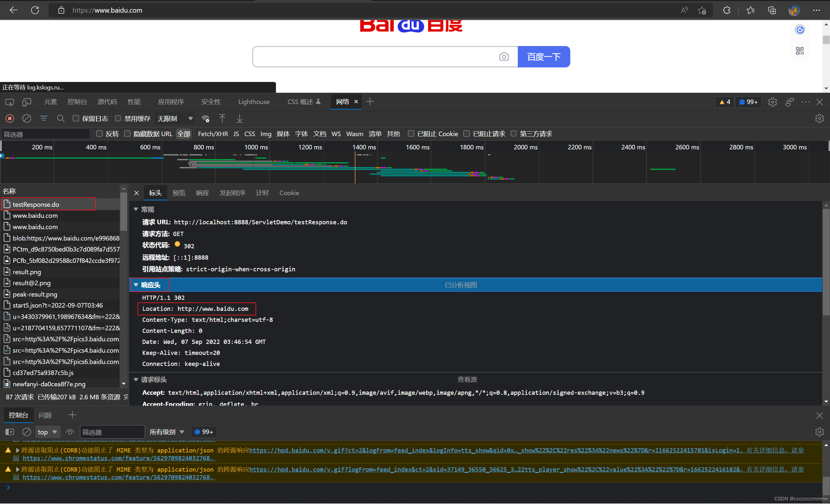Switch to the 元素 DevTools tab

pos(51,102)
